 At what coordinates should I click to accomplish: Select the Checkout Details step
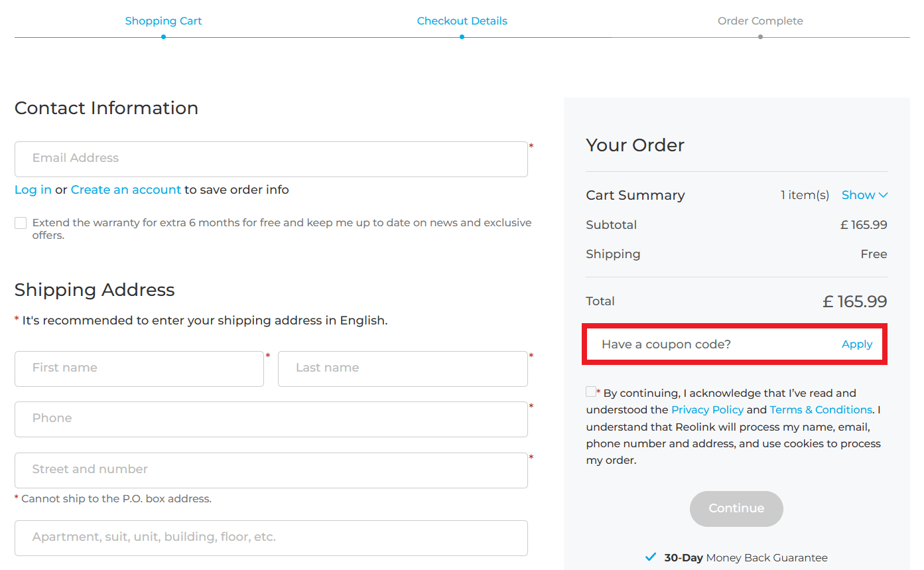click(462, 21)
